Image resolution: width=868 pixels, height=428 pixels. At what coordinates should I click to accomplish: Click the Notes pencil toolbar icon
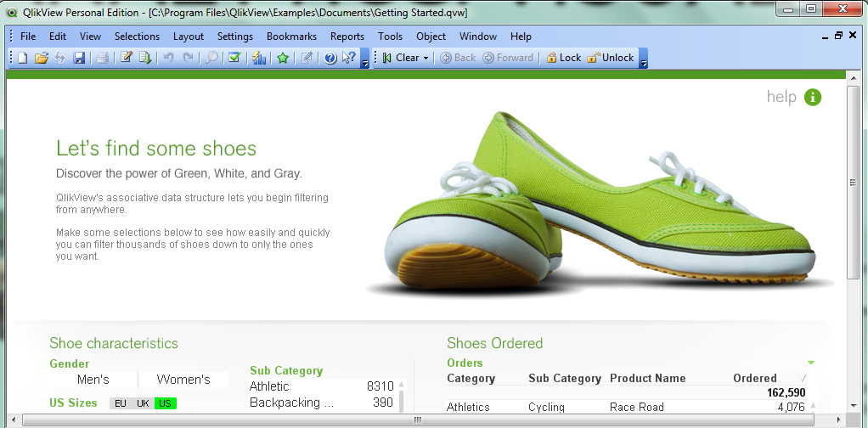coord(307,58)
